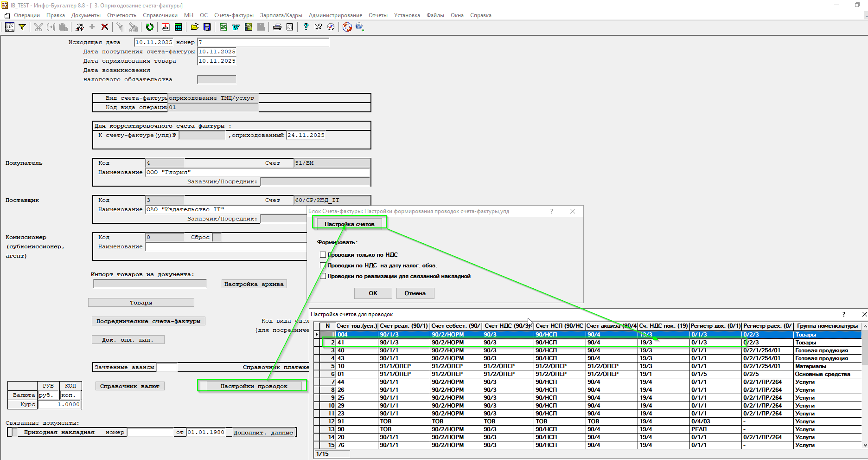
Task: Click the red X delete icon
Action: point(105,27)
